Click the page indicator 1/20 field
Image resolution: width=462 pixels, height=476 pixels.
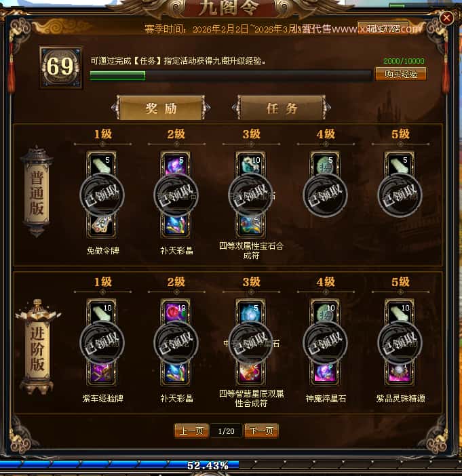(227, 431)
